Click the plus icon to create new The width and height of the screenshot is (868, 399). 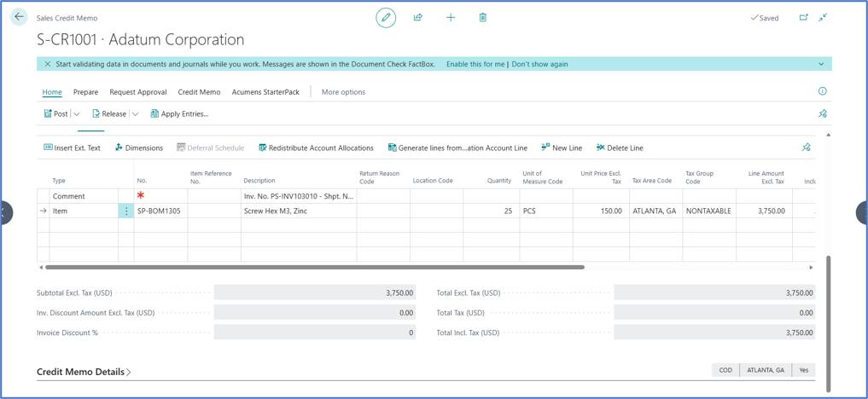point(451,18)
